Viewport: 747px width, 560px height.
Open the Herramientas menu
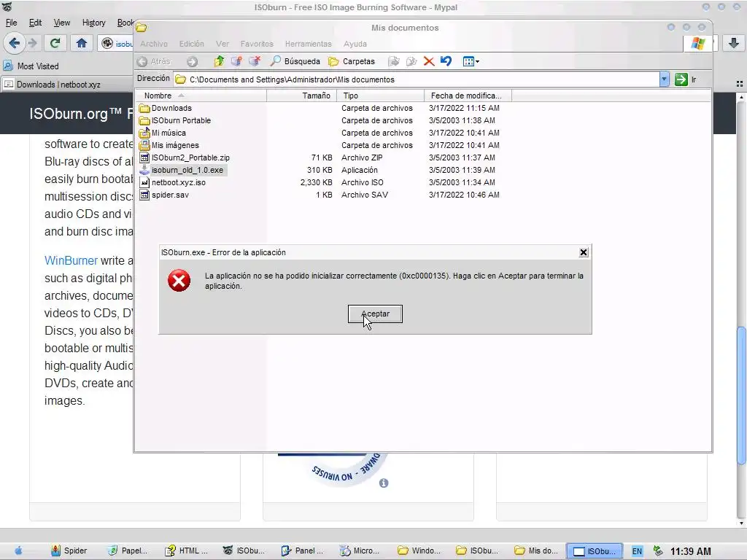click(309, 44)
